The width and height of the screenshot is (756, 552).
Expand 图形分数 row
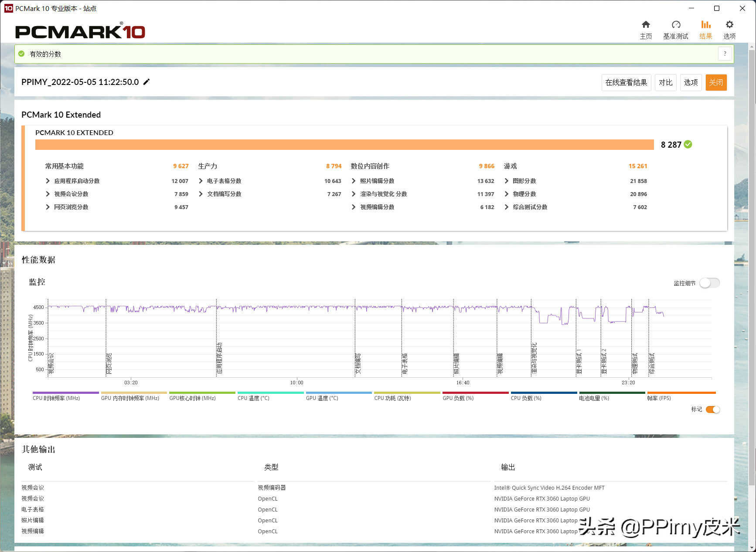506,181
